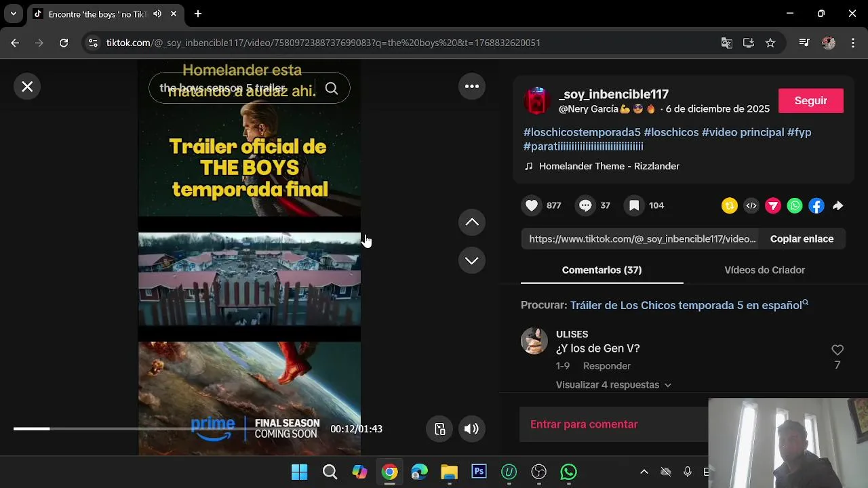Image resolution: width=868 pixels, height=488 pixels.
Task: Share the video on Facebook
Action: point(816,206)
